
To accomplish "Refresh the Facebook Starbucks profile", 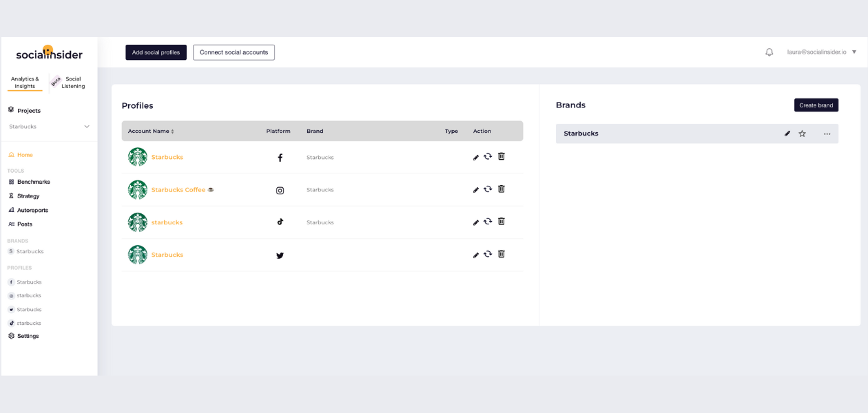I will 488,156.
